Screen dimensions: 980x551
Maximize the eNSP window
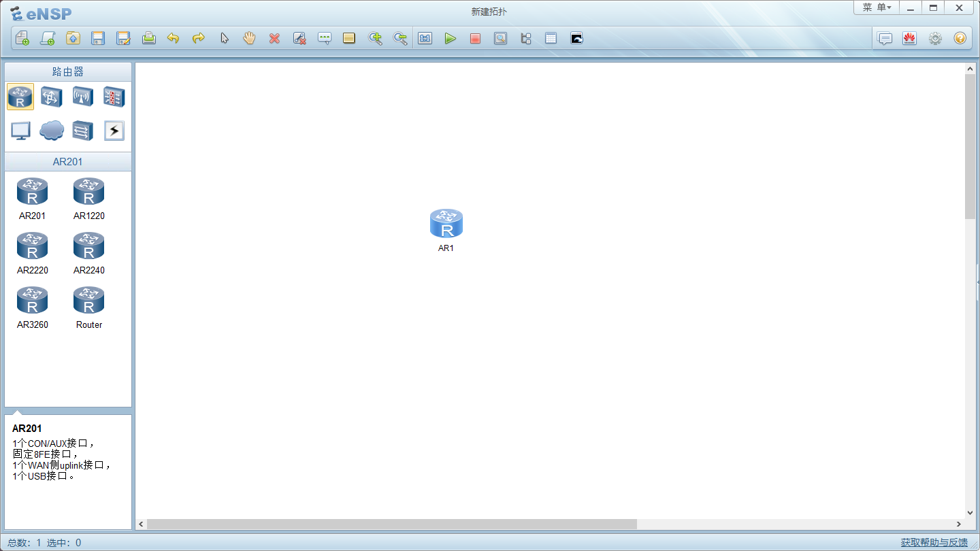click(933, 7)
